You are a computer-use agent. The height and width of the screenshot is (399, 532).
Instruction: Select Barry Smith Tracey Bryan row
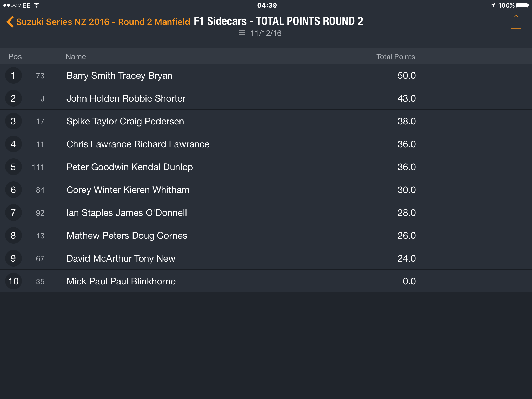pos(266,75)
